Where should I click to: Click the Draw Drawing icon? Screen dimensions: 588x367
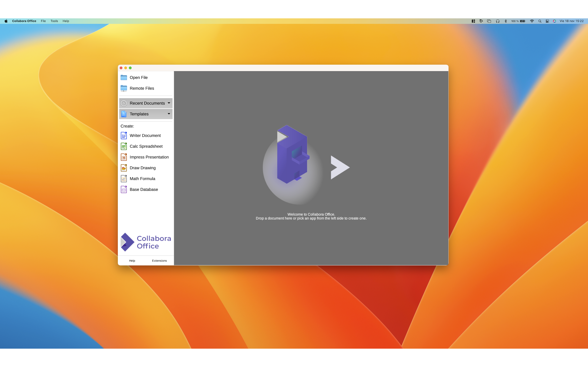124,168
